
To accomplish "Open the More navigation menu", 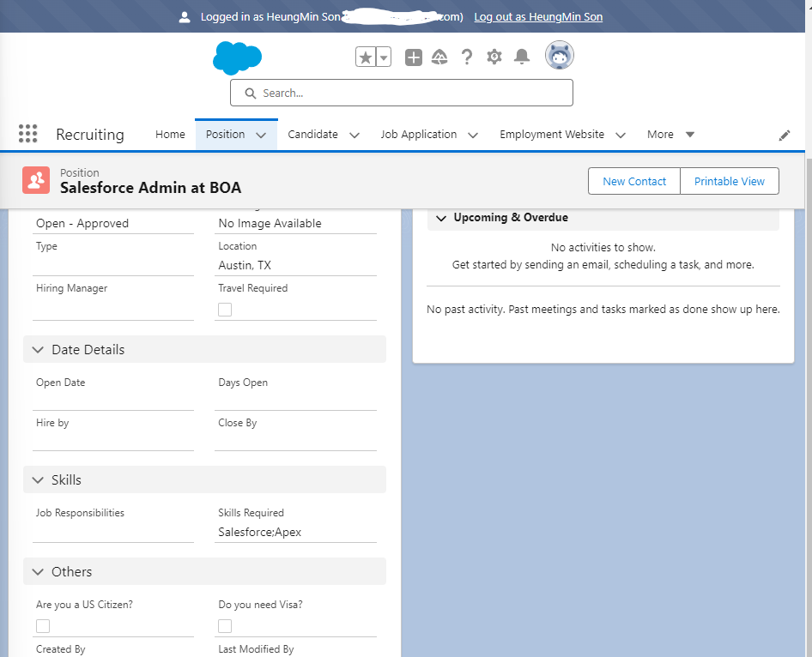I will click(670, 134).
